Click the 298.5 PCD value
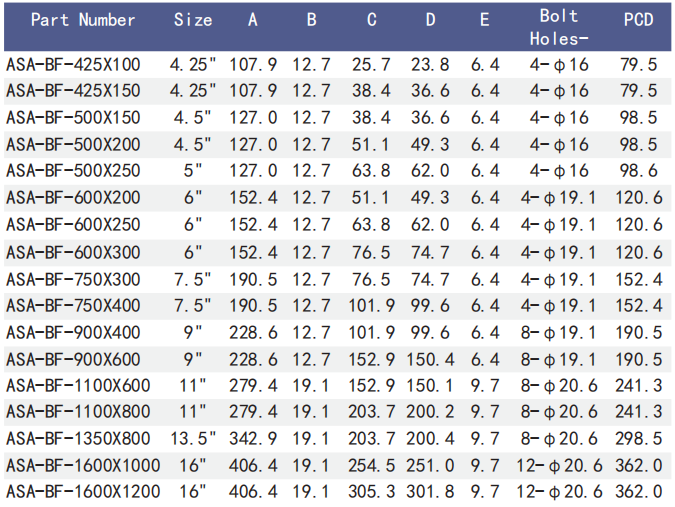 [639, 438]
